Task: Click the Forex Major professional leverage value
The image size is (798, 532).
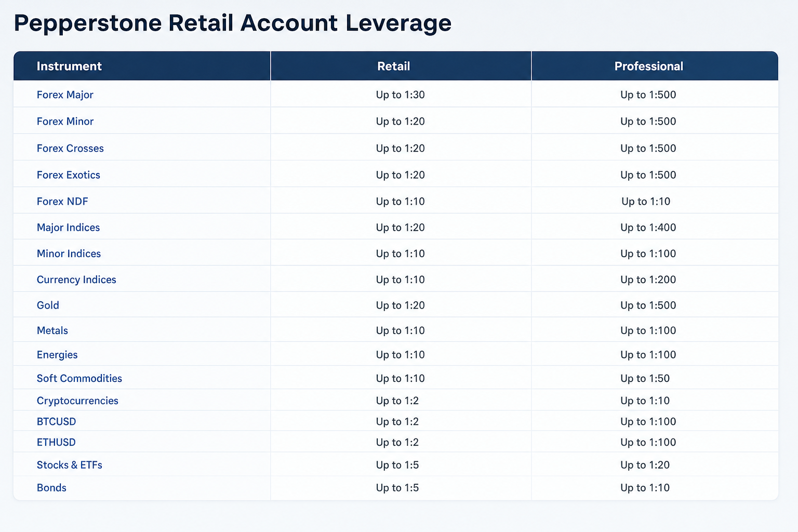Action: tap(648, 95)
